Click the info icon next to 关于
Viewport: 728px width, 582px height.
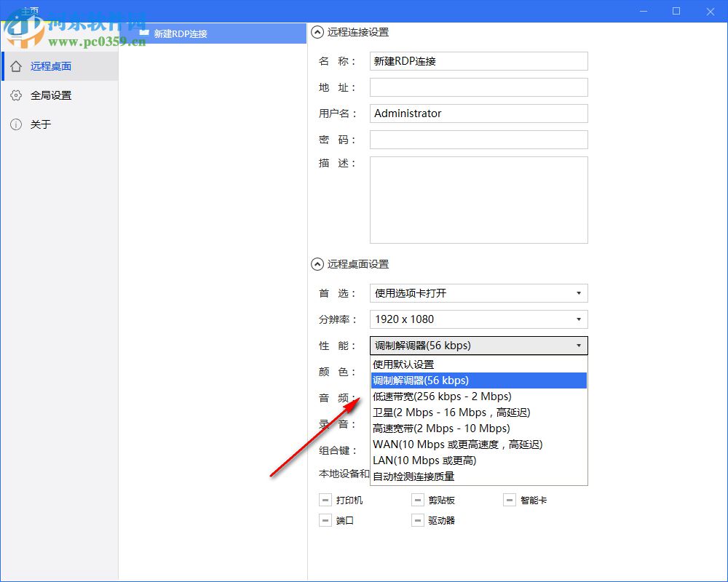[16, 124]
